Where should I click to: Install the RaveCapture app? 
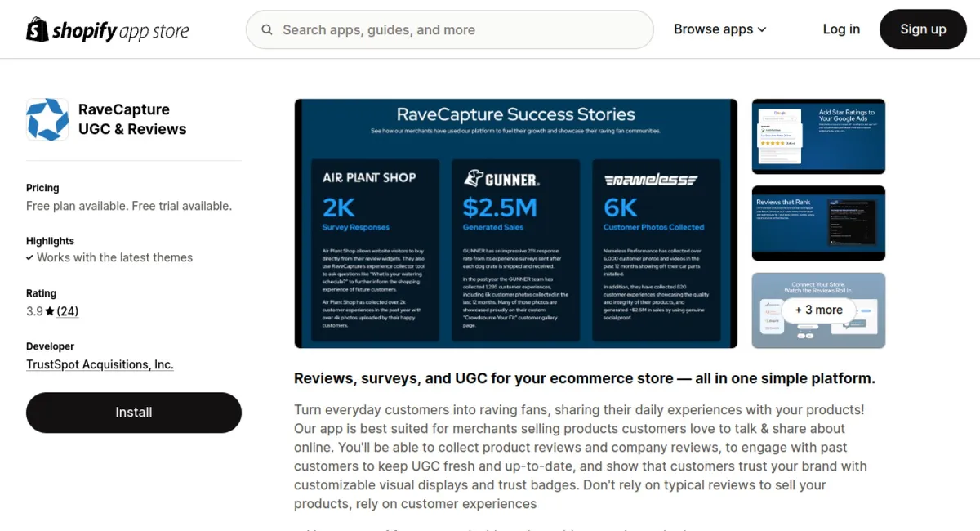(x=134, y=413)
